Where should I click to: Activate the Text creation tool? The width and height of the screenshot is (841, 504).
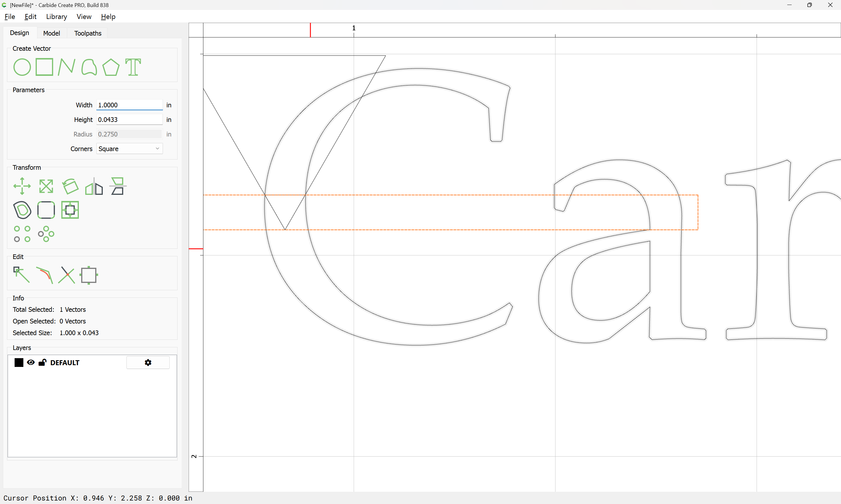click(133, 67)
